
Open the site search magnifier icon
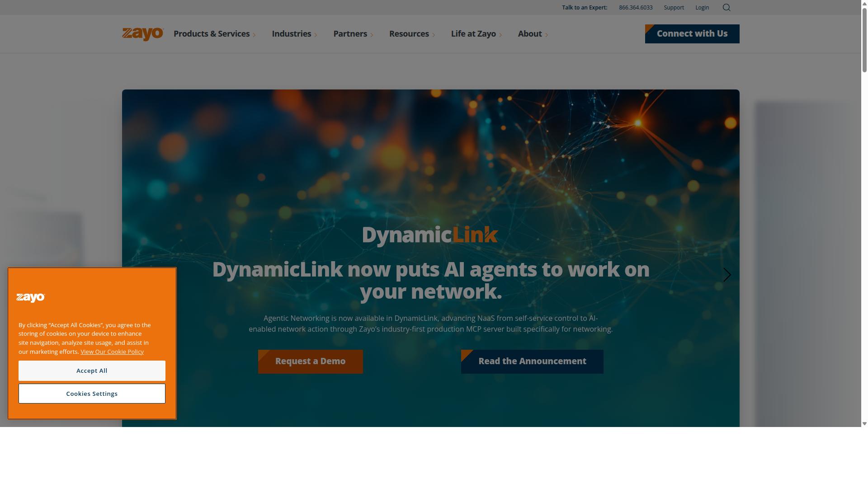pyautogui.click(x=726, y=7)
